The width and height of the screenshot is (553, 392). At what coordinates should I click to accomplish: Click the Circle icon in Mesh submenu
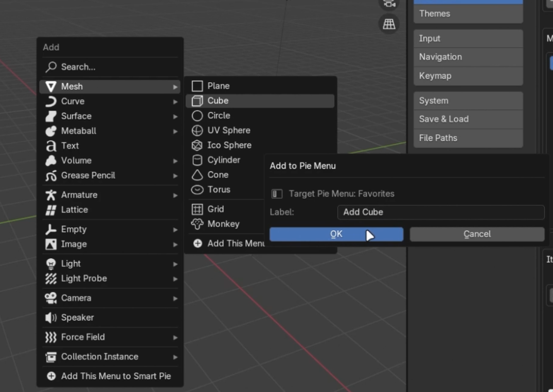(197, 116)
